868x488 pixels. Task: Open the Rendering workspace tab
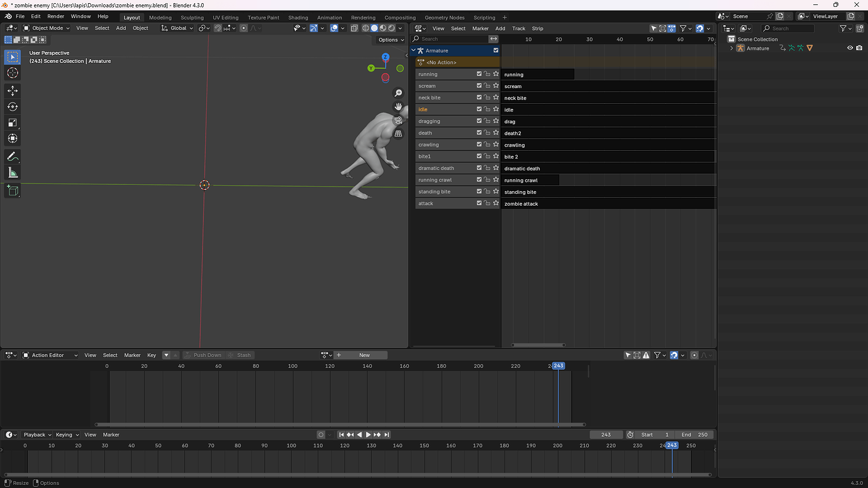click(x=363, y=17)
